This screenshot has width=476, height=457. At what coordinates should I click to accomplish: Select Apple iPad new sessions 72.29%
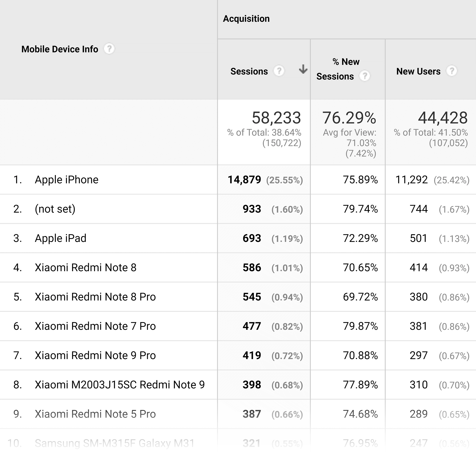[360, 238]
